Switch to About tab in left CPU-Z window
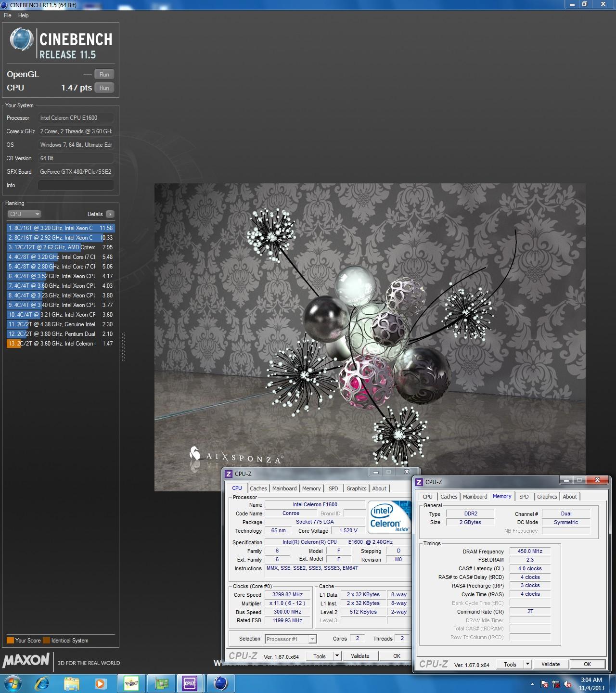 379,488
